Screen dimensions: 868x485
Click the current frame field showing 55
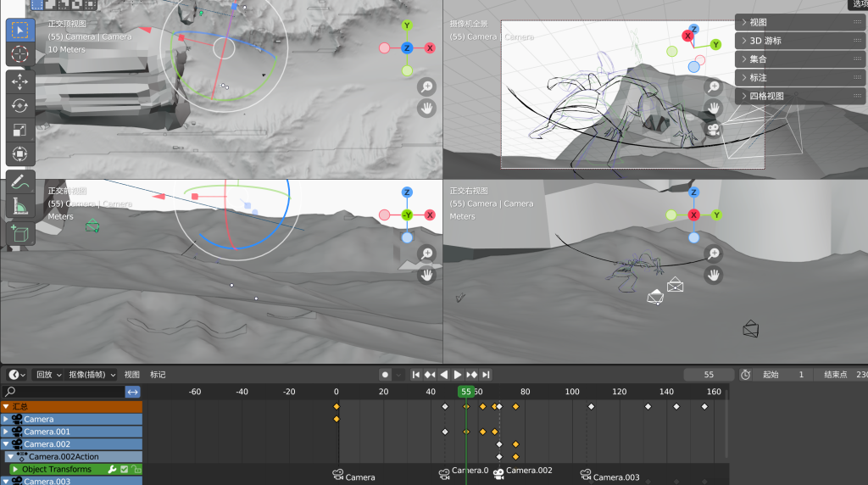[x=708, y=375]
